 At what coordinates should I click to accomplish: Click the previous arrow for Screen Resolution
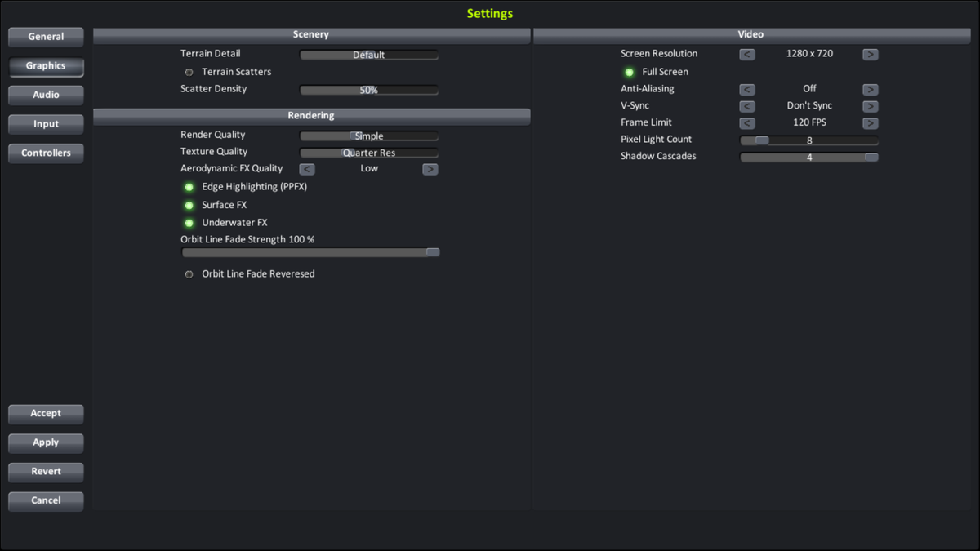pyautogui.click(x=746, y=54)
